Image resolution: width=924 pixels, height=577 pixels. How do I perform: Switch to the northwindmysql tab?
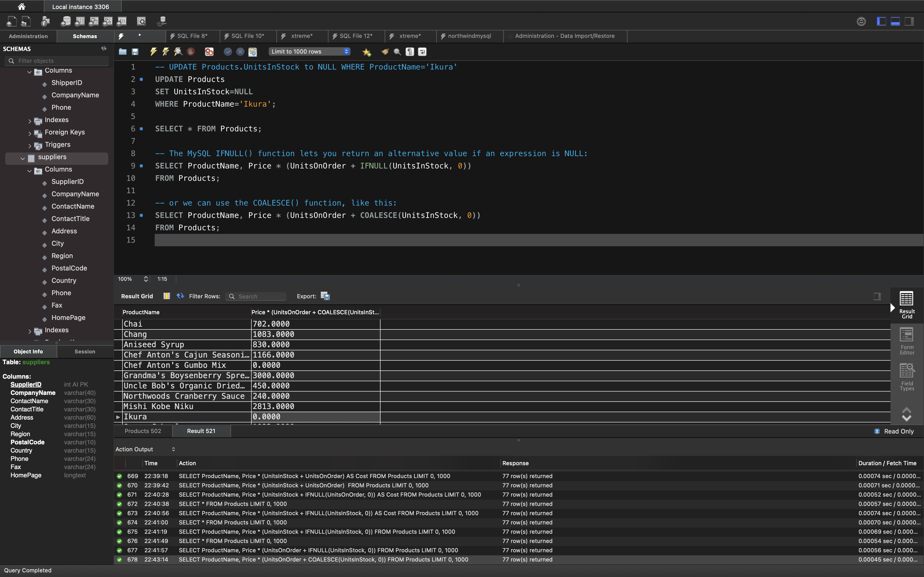[x=469, y=36]
